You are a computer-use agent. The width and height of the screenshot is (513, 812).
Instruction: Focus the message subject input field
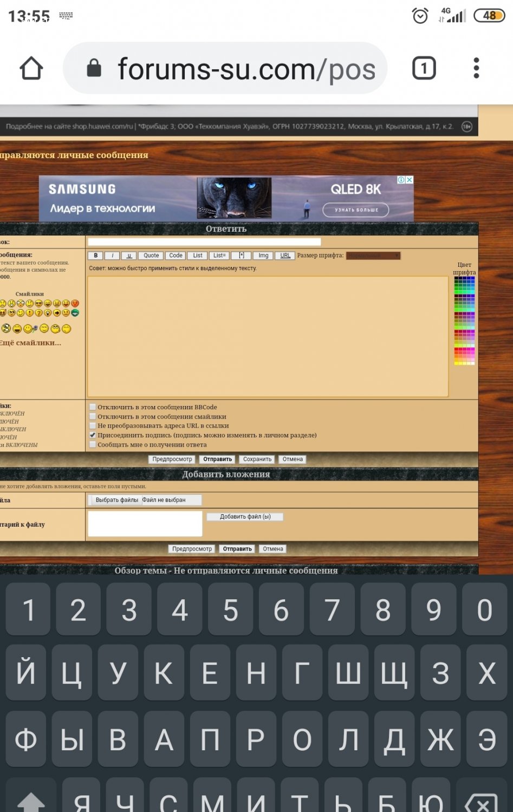(x=204, y=242)
